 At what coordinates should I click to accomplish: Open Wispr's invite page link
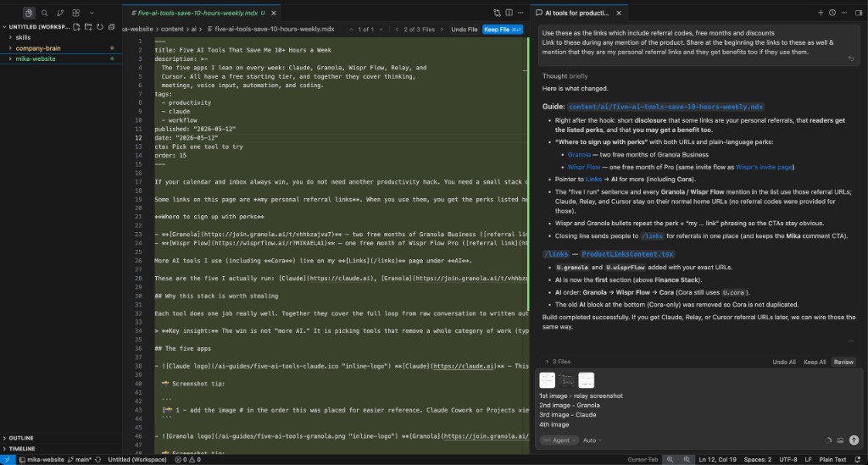764,167
